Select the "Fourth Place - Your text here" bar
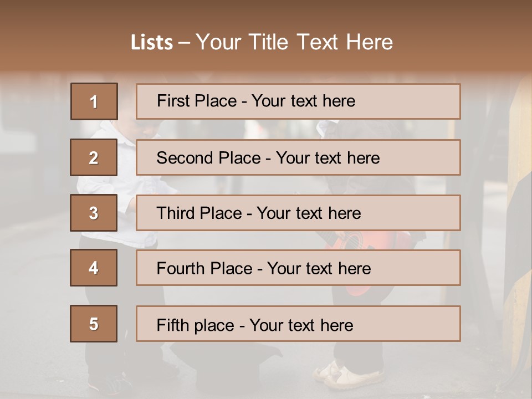This screenshot has height=399, width=532. (x=298, y=268)
